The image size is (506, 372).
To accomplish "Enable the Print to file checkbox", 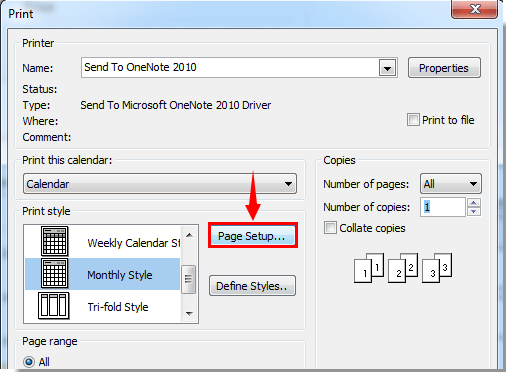I will pyautogui.click(x=413, y=120).
